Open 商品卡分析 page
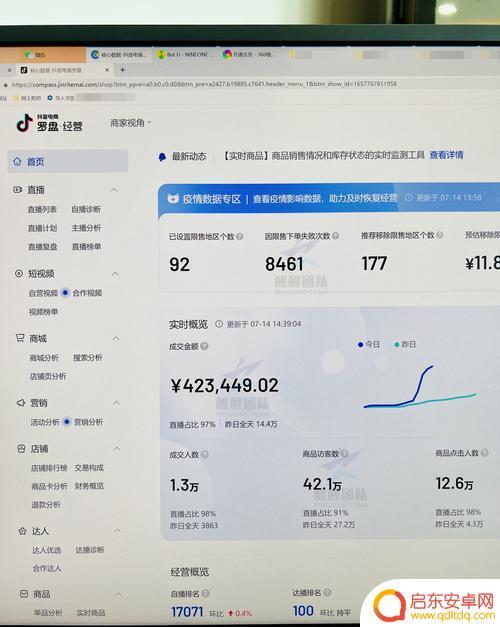 pos(50,486)
